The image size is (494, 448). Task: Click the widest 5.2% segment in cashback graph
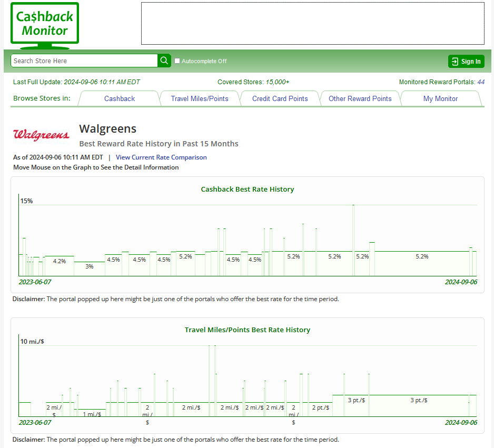coord(422,263)
